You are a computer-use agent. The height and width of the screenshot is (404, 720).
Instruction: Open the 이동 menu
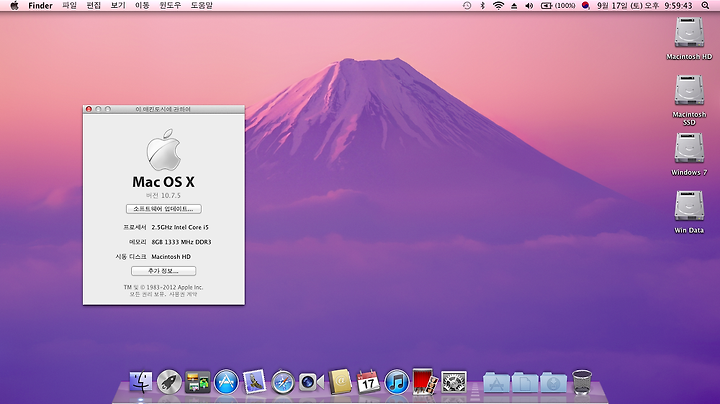coord(142,6)
